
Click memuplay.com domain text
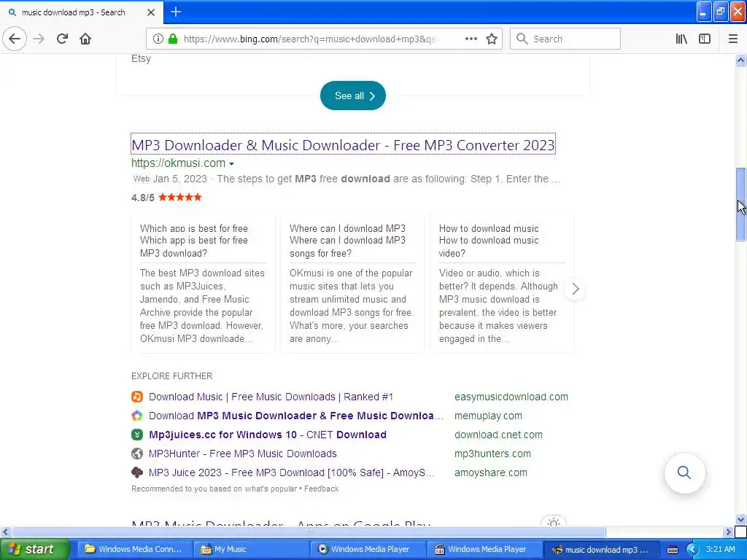tap(488, 416)
